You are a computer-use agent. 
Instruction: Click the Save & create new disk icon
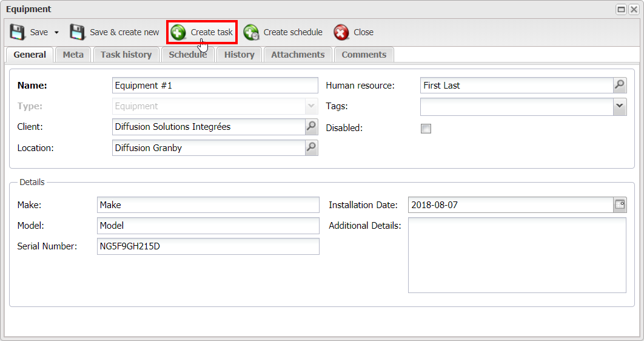coord(78,32)
